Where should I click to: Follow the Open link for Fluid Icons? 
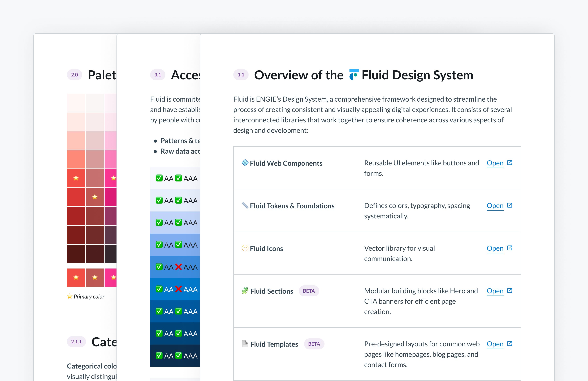click(x=495, y=248)
